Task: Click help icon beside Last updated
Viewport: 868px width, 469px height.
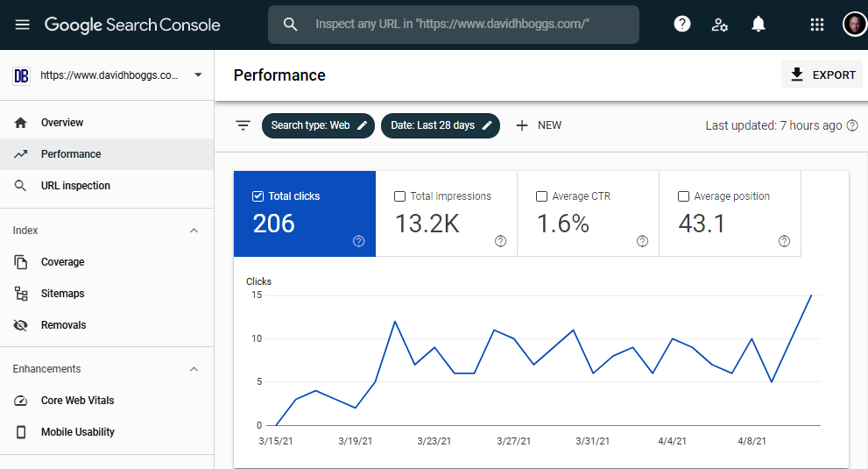Action: click(x=852, y=125)
